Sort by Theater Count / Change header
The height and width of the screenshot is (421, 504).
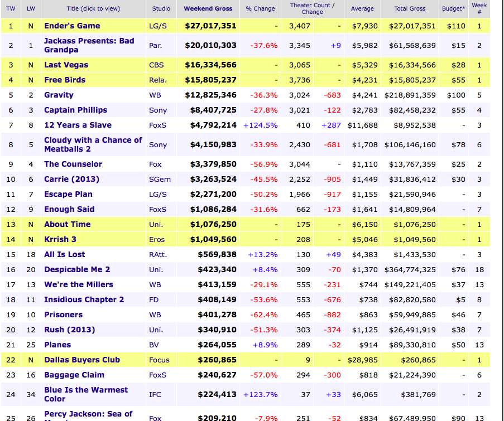tap(313, 9)
